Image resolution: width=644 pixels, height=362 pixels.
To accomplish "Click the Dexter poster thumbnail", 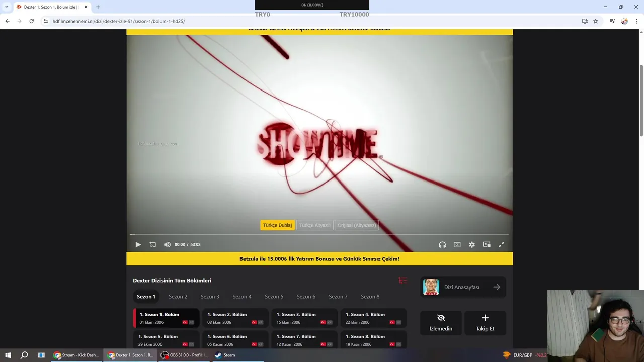I will 431,287.
